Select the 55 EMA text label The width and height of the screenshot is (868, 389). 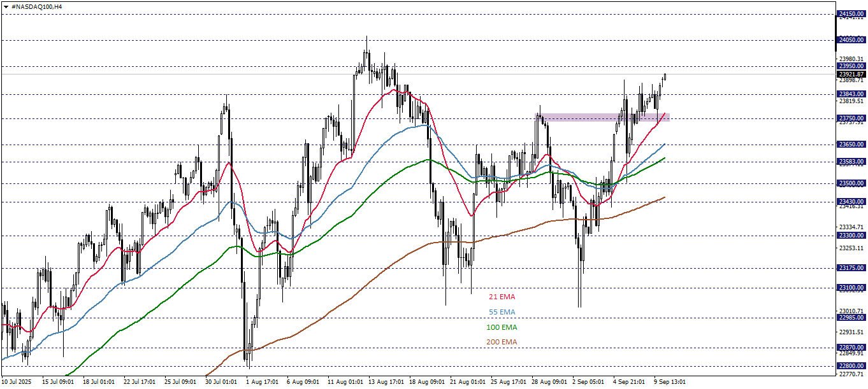tap(502, 312)
